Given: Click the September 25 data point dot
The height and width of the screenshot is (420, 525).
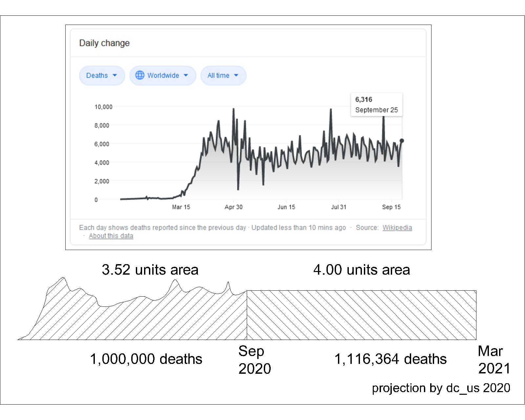Looking at the screenshot, I should tap(402, 141).
